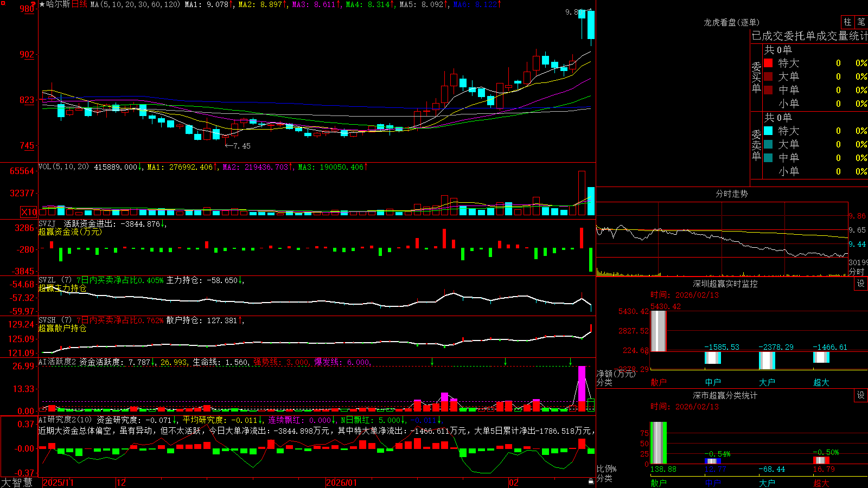Click the 龙虎看盘(逐单) panel title

(731, 22)
